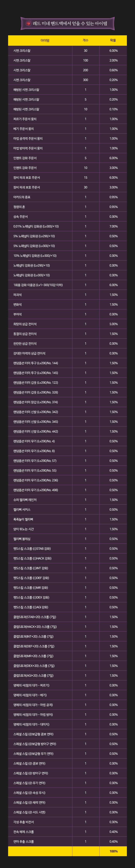Click the 정령의 혼 item name
135x868 pixels.
pos(19,207)
